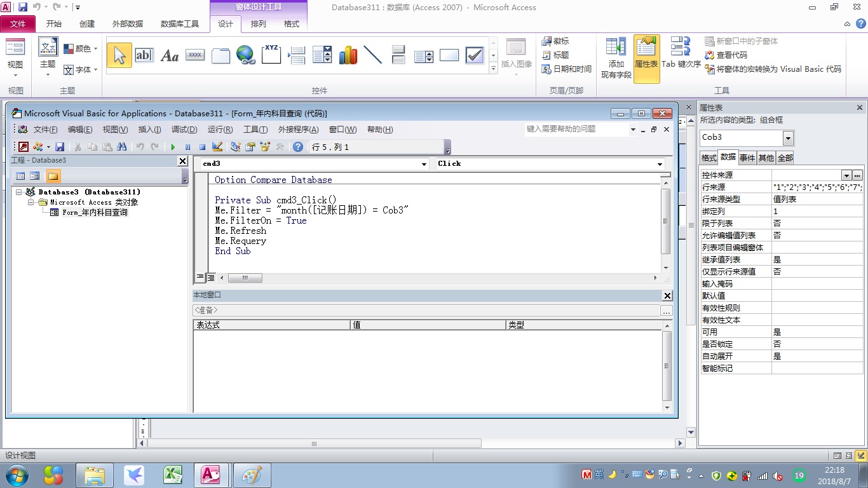The width and height of the screenshot is (868, 488).
Task: Click the VBA help question mark icon
Action: (298, 147)
